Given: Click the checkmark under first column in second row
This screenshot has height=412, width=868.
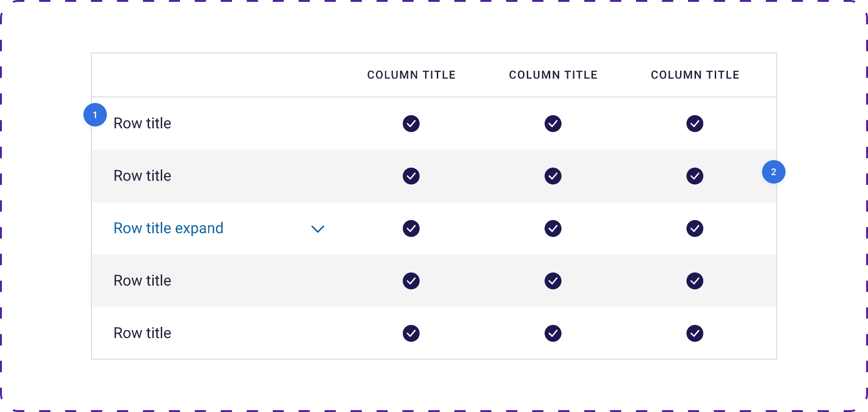Looking at the screenshot, I should tap(411, 176).
